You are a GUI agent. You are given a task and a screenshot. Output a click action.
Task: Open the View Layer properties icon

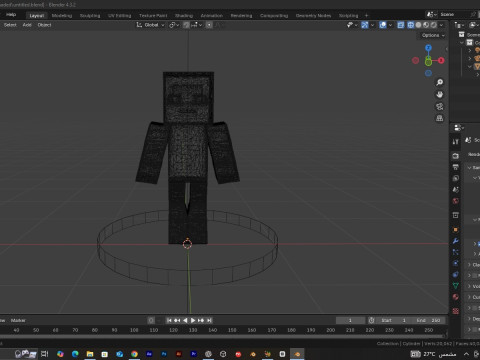click(x=456, y=178)
